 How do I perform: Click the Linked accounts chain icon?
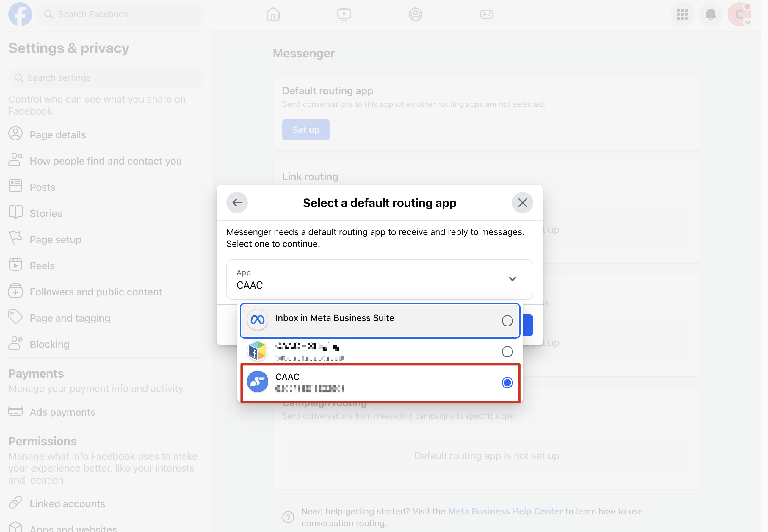[x=15, y=503]
